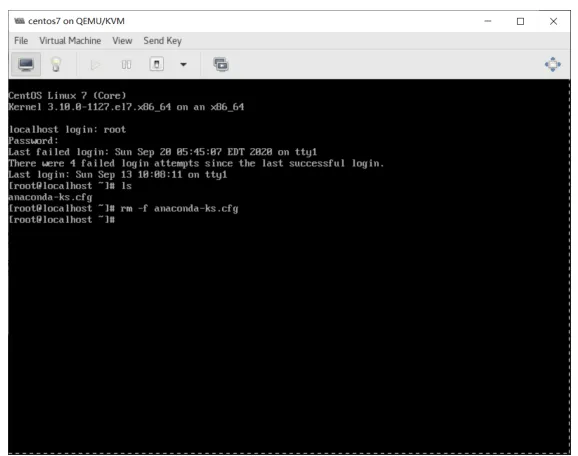Screen dimensions: 578x456
Task: Click inside the black terminal console
Action: pyautogui.click(x=289, y=266)
